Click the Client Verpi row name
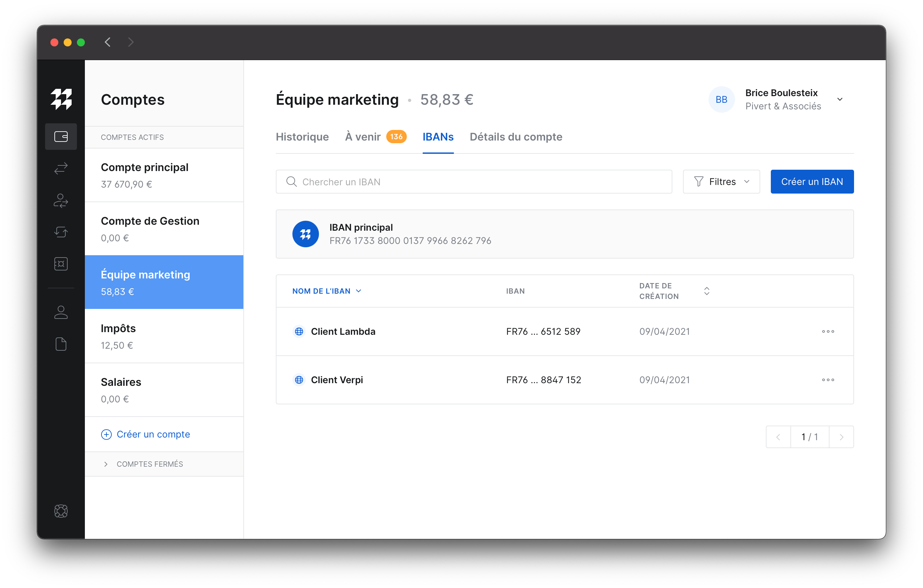 (337, 380)
